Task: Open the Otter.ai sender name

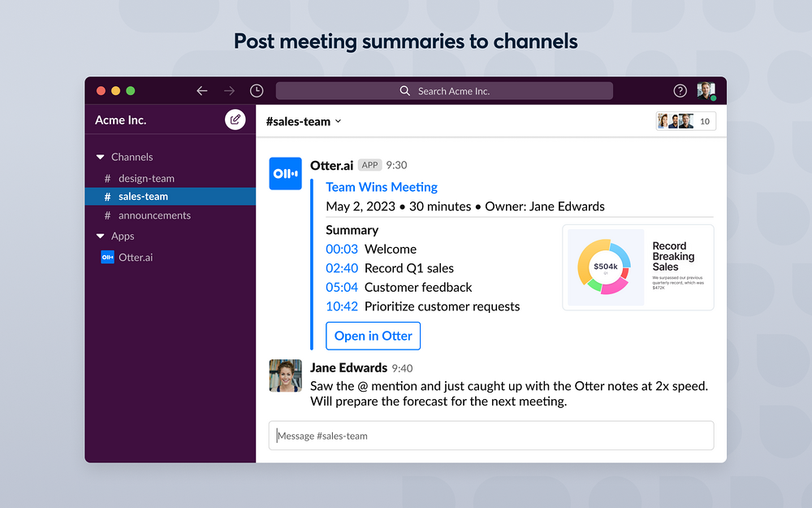Action: pos(331,165)
